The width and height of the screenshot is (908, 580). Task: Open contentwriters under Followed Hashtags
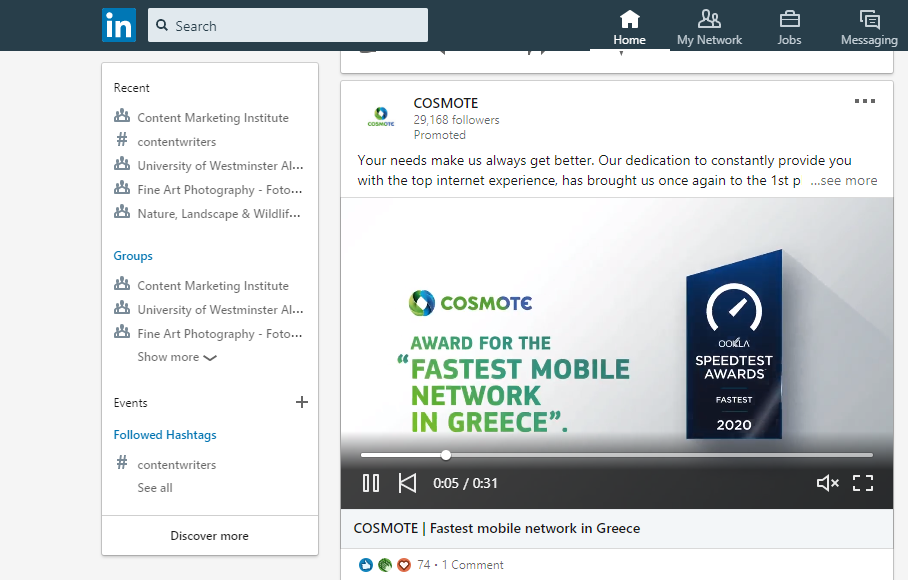tap(177, 465)
